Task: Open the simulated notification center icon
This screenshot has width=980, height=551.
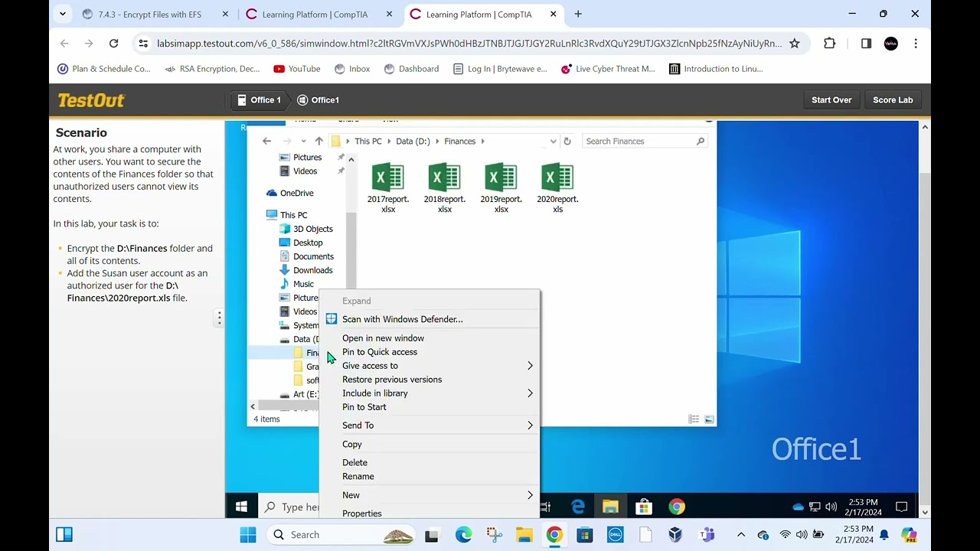Action: tap(901, 507)
